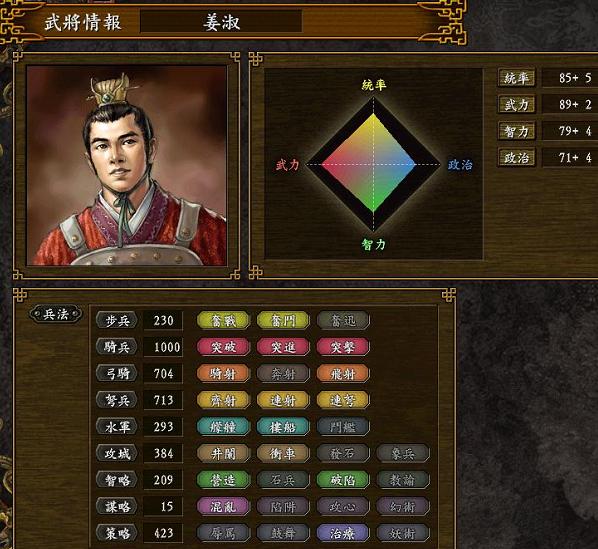This screenshot has width=598, height=549.
Task: Click the 姜淑 name field
Action: coord(221,22)
